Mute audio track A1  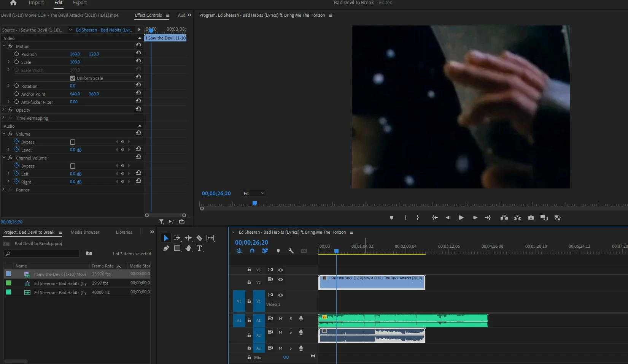click(280, 319)
